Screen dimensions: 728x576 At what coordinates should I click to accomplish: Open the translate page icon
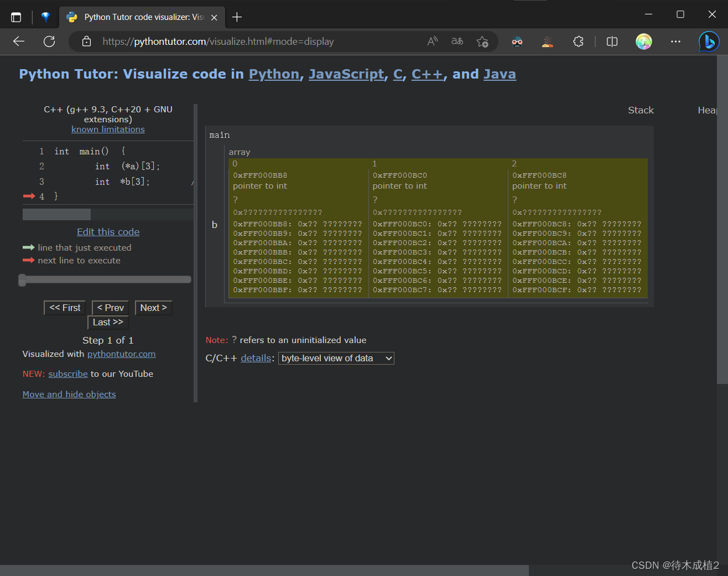457,41
